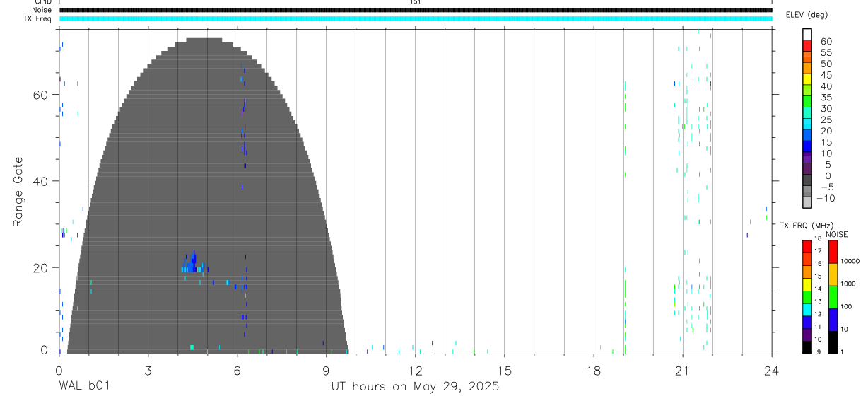Click the x-axis tick label '21'
This screenshot has width=868, height=401.
pyautogui.click(x=683, y=370)
